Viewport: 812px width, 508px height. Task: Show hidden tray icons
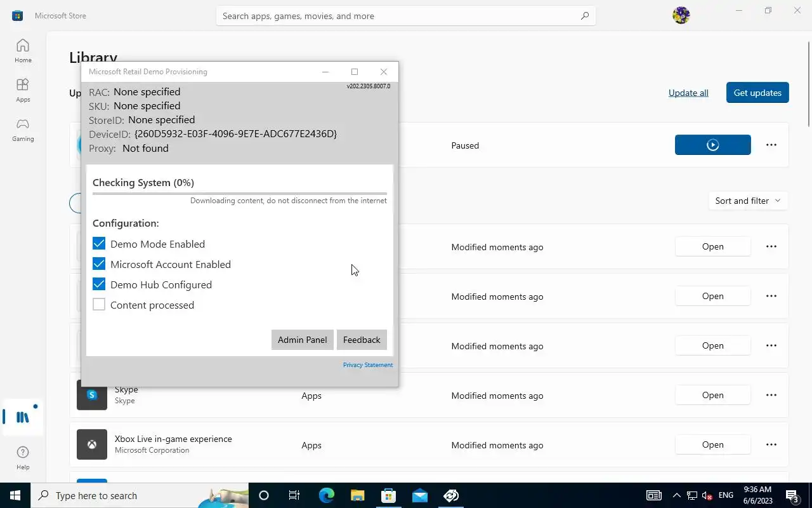676,495
